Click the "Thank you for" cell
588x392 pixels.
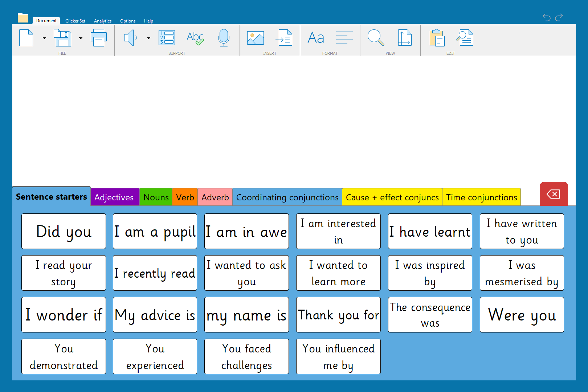click(x=338, y=315)
